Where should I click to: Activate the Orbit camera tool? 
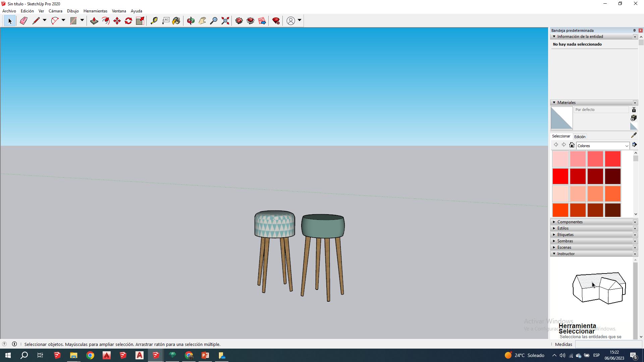click(191, 21)
